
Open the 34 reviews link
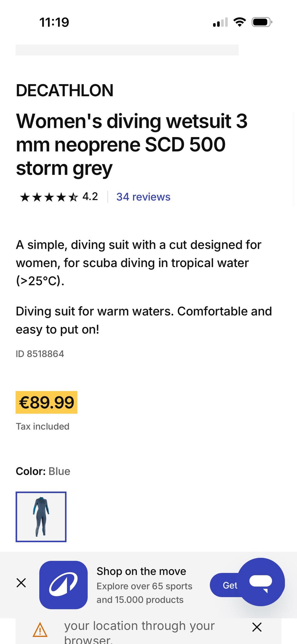143,197
